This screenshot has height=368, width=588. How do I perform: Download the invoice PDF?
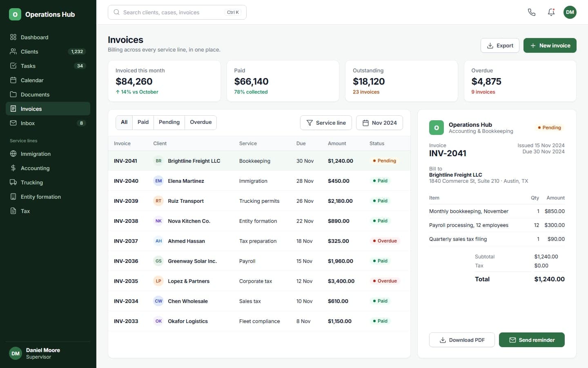tap(462, 340)
